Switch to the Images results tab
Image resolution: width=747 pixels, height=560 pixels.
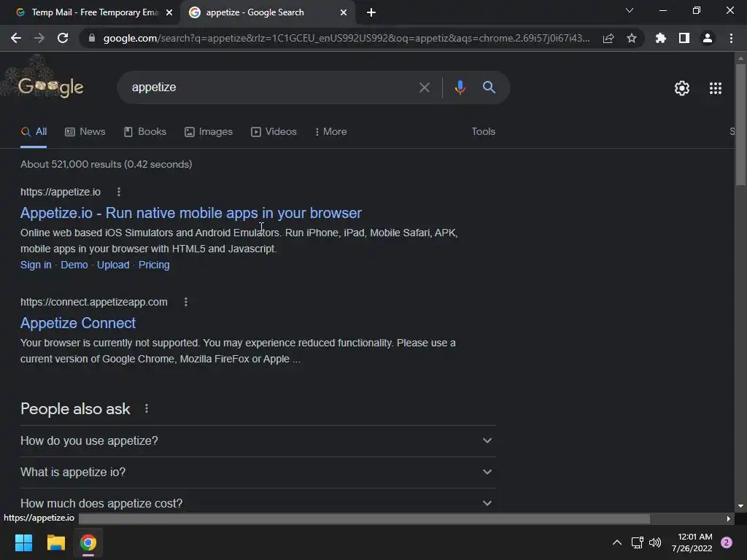[209, 132]
